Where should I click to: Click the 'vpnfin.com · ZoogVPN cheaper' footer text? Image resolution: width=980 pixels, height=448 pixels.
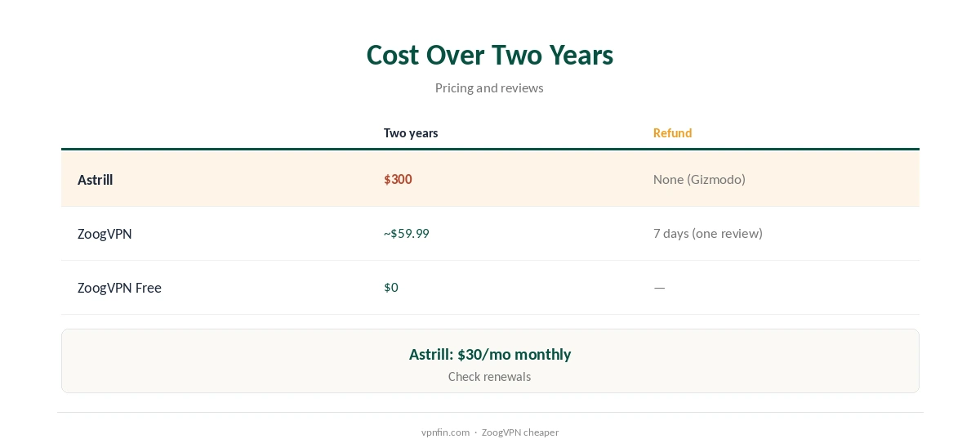(x=490, y=432)
